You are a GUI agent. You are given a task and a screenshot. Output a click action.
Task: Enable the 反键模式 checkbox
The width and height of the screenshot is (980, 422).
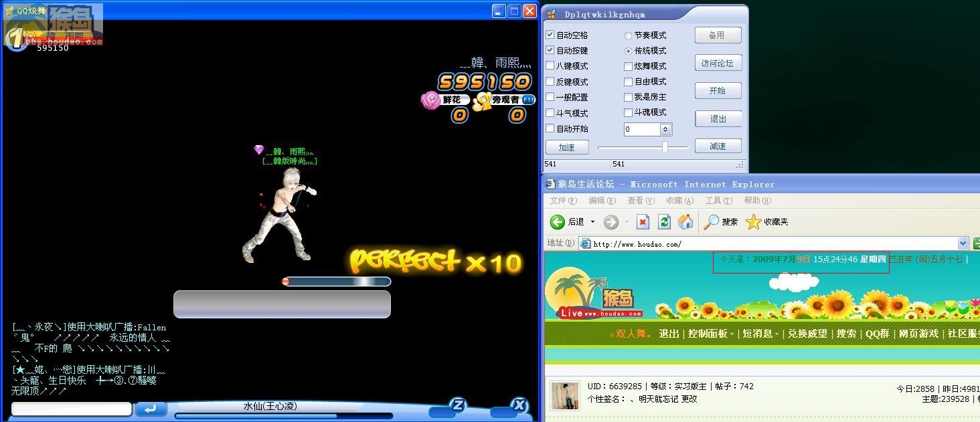pyautogui.click(x=550, y=82)
